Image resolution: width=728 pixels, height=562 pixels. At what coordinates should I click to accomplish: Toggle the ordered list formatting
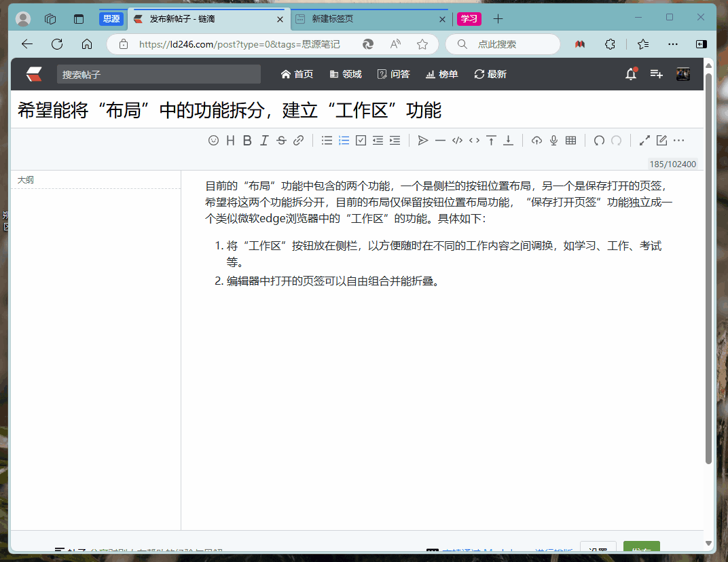click(x=344, y=141)
